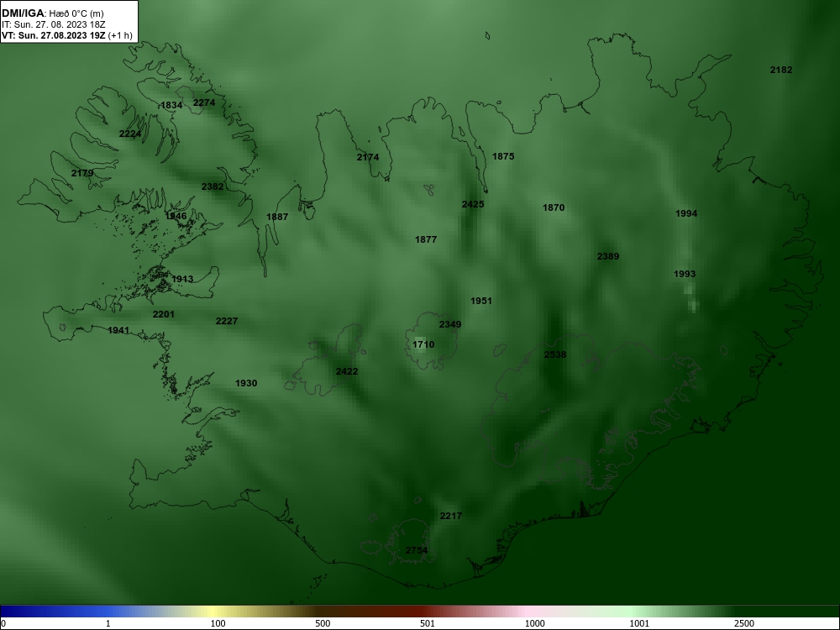Viewport: 840px width, 630px height.
Task: Click the legend label 1001
Action: pyautogui.click(x=639, y=623)
